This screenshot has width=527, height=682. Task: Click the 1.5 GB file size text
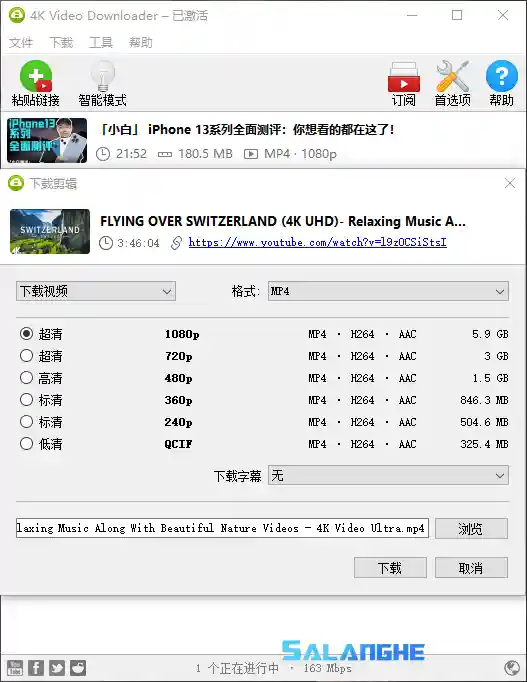[x=490, y=378]
